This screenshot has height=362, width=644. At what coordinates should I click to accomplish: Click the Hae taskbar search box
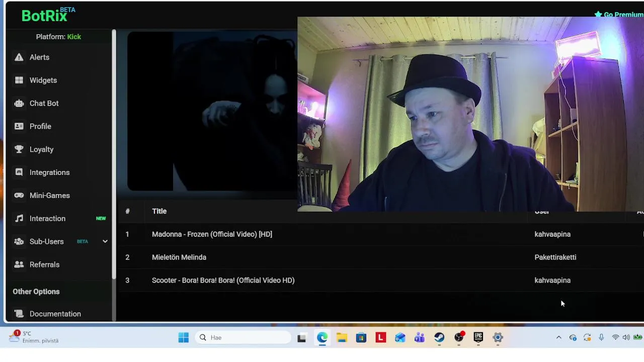coord(244,337)
